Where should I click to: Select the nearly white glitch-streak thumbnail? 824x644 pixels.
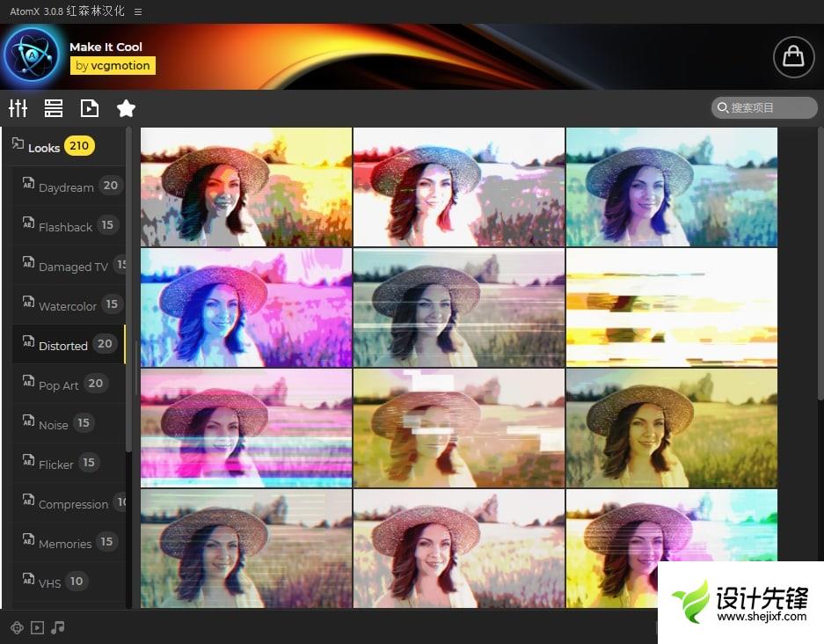[672, 307]
